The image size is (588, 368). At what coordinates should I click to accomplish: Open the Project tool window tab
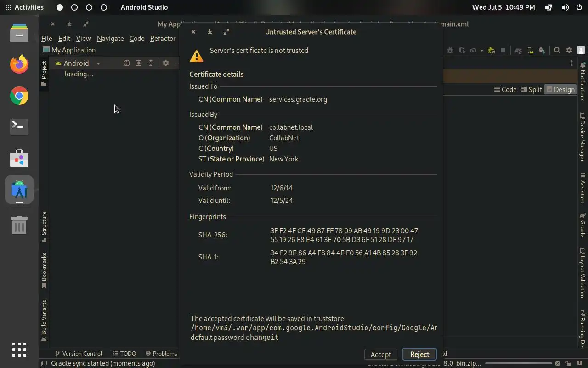[44, 74]
